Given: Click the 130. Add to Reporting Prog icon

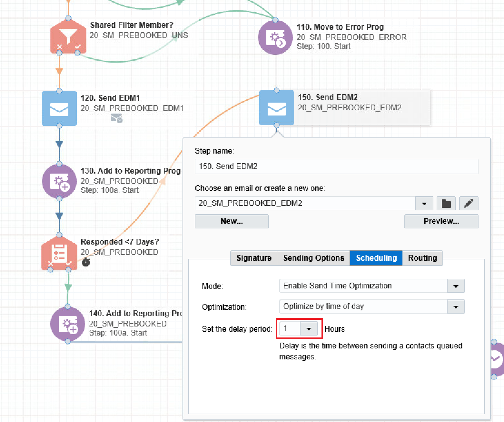Looking at the screenshot, I should click(x=59, y=181).
